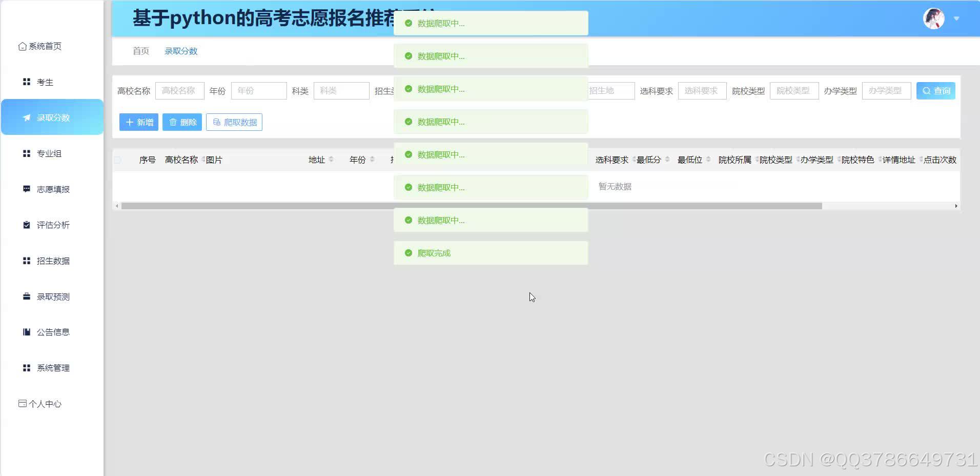Open the dropdown arrow next to avatar

(x=956, y=18)
